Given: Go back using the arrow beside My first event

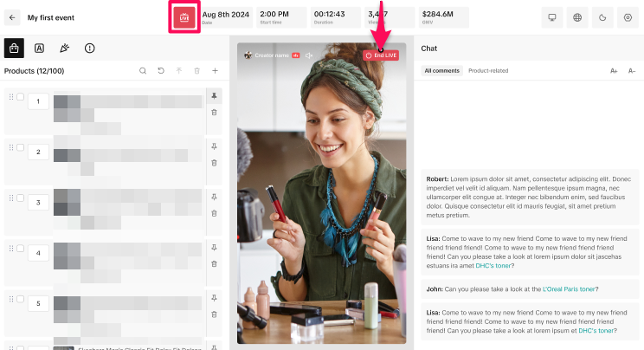Looking at the screenshot, I should [12, 17].
